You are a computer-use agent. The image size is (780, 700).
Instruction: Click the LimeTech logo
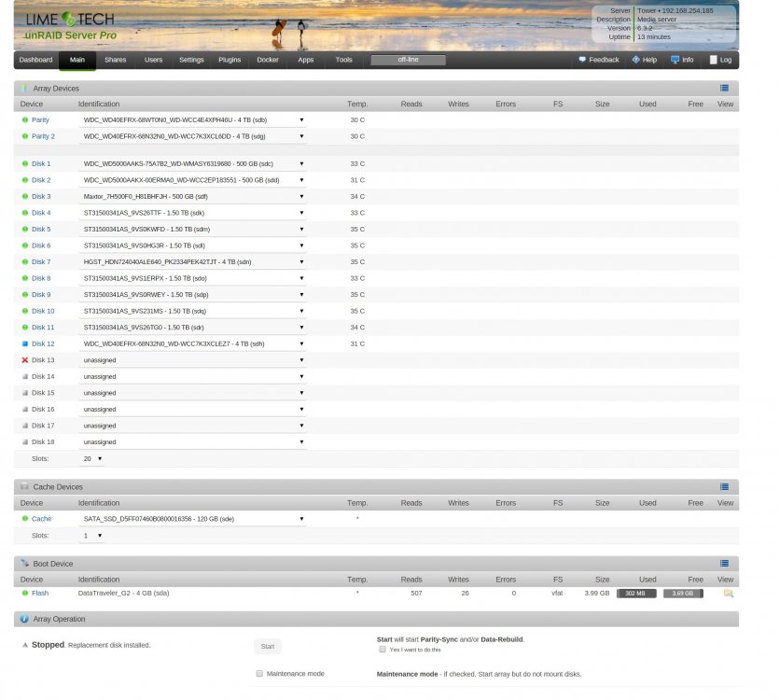coord(70,26)
